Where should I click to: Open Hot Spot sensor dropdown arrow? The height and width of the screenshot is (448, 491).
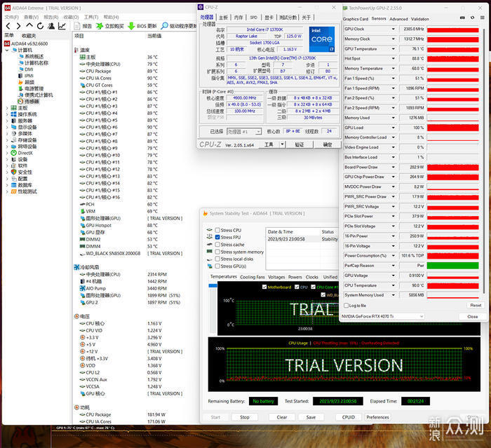pyautogui.click(x=394, y=59)
